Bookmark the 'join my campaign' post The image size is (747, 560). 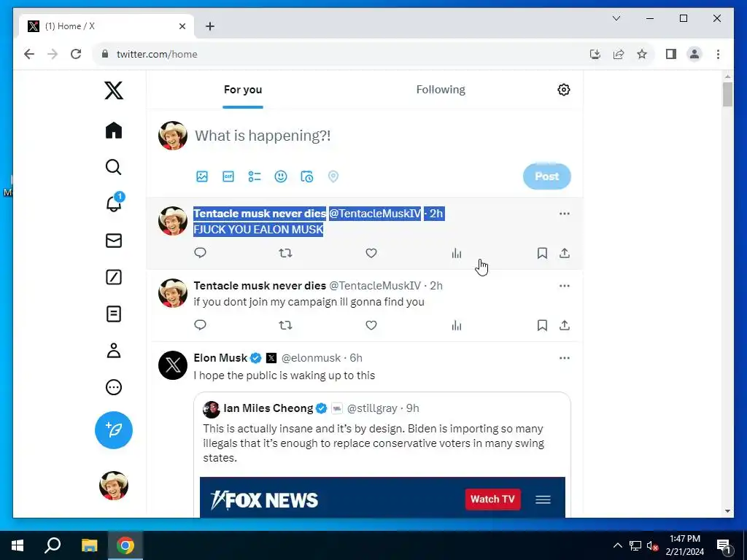click(x=542, y=325)
